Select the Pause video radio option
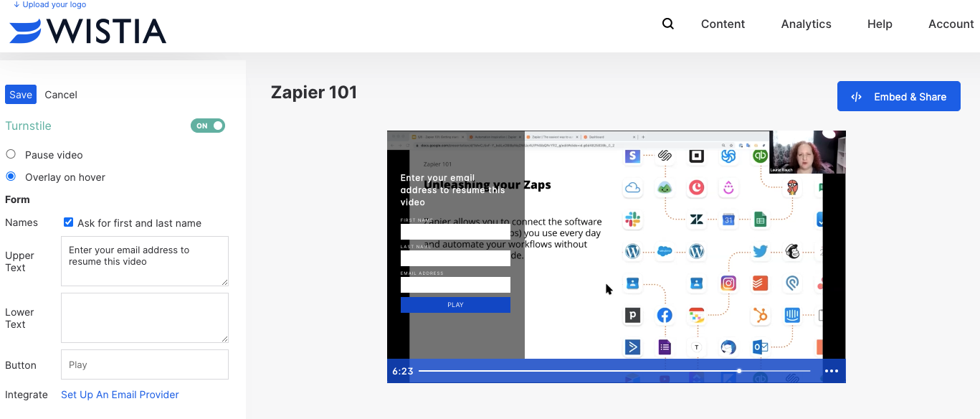 (x=11, y=154)
